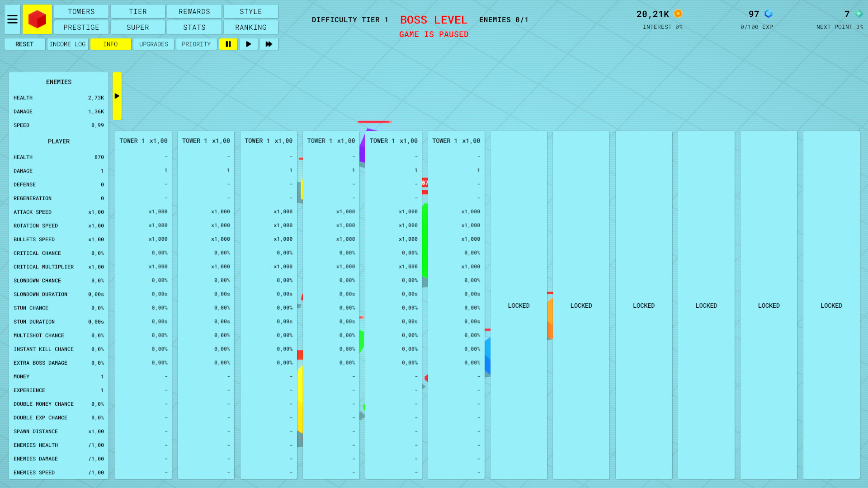868x488 pixels.
Task: Select the first LOCKED tower slot
Action: [519, 305]
